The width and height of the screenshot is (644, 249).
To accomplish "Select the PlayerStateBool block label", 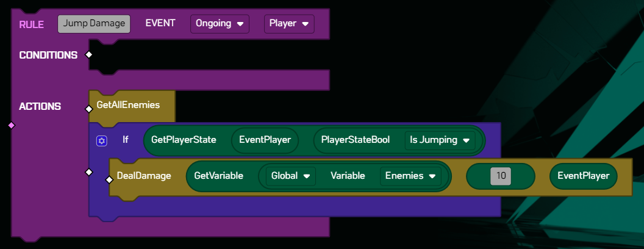I will 356,140.
